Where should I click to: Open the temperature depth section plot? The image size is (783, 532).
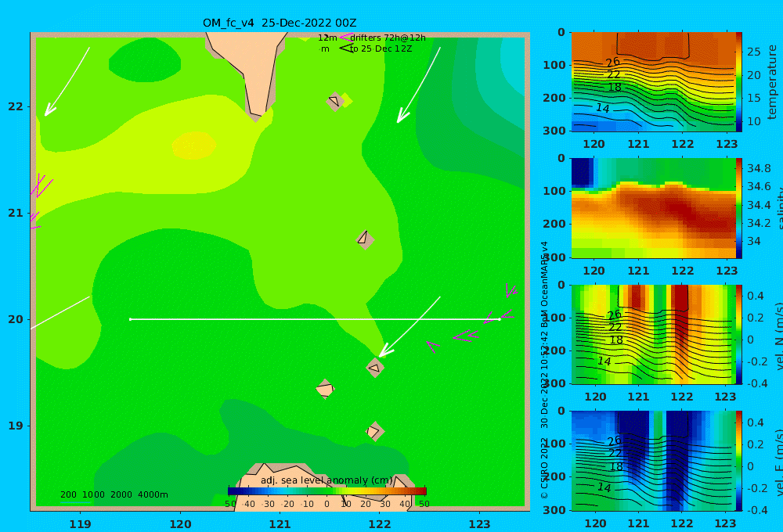(x=653, y=82)
